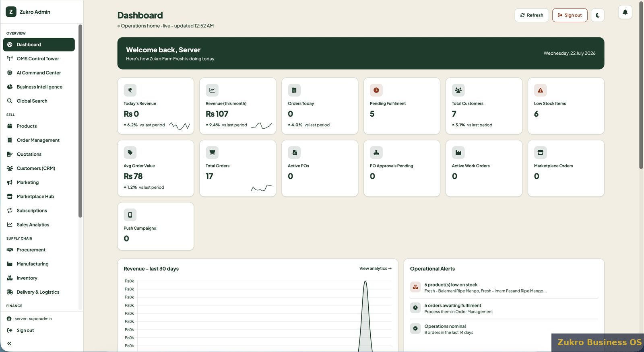Viewport: 644px width, 352px height.
Task: Go to Marketing section
Action: click(x=39, y=182)
